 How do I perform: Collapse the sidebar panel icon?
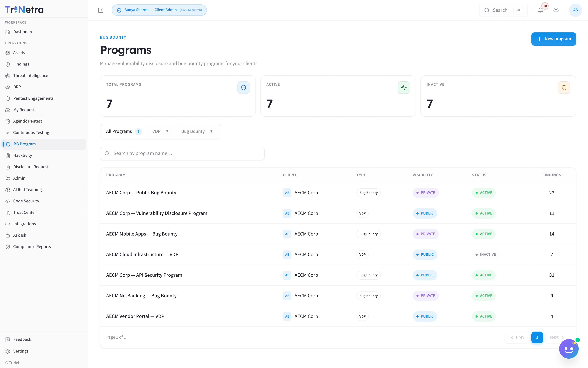pos(101,10)
